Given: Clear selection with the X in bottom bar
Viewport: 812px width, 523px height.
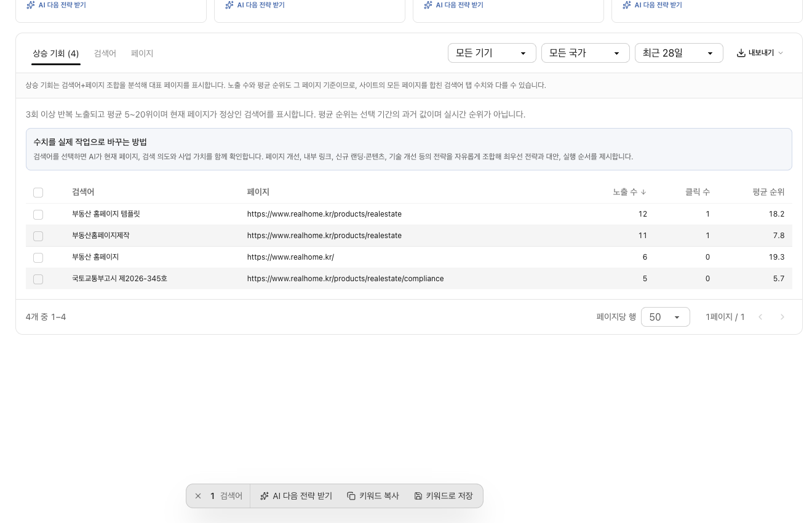Looking at the screenshot, I should (x=198, y=496).
